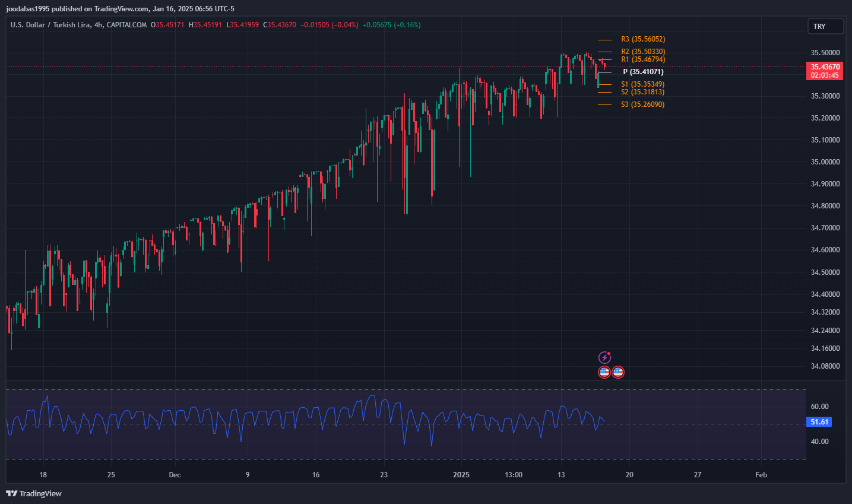The height and width of the screenshot is (504, 852).
Task: Open the right US flag economic event
Action: pyautogui.click(x=618, y=372)
